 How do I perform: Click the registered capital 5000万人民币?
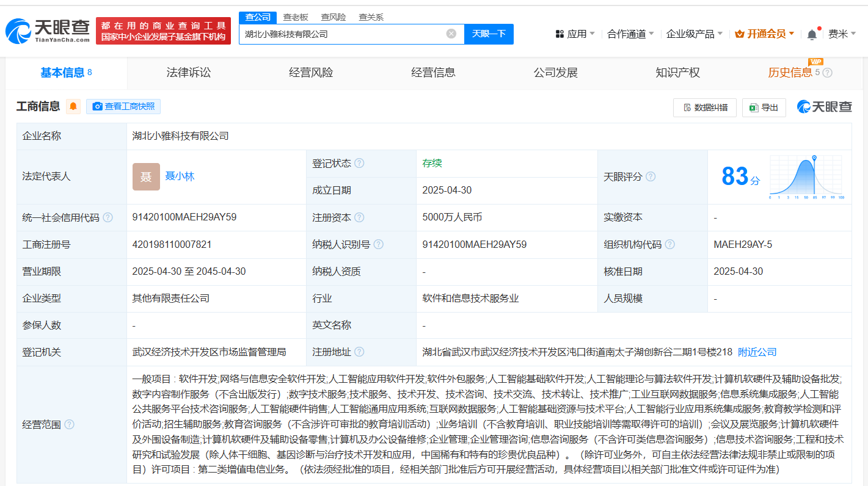coord(452,217)
